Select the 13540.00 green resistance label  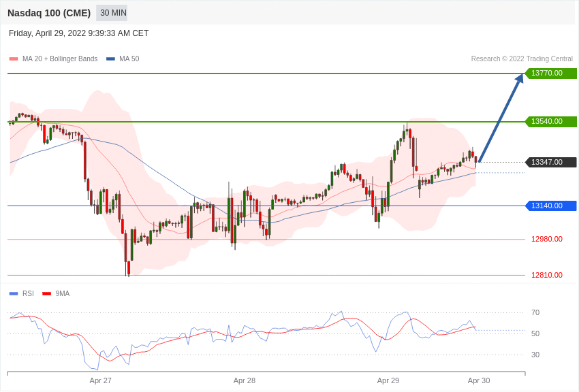pyautogui.click(x=550, y=121)
